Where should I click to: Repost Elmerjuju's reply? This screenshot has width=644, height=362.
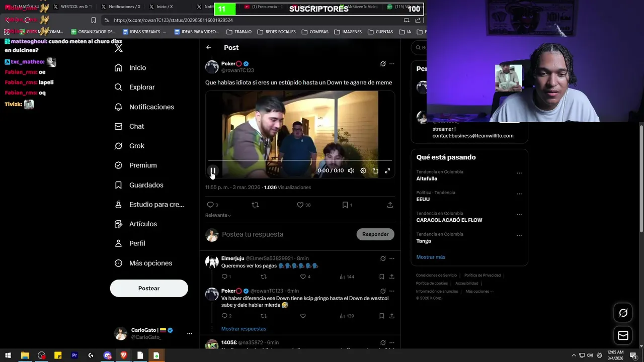[x=264, y=277]
